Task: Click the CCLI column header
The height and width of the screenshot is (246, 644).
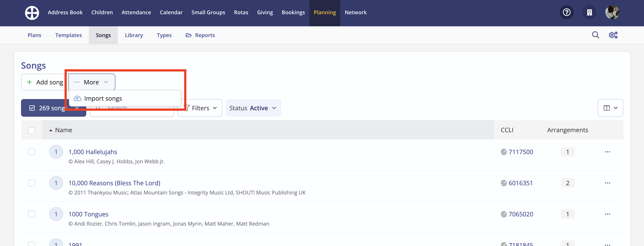Action: (507, 130)
